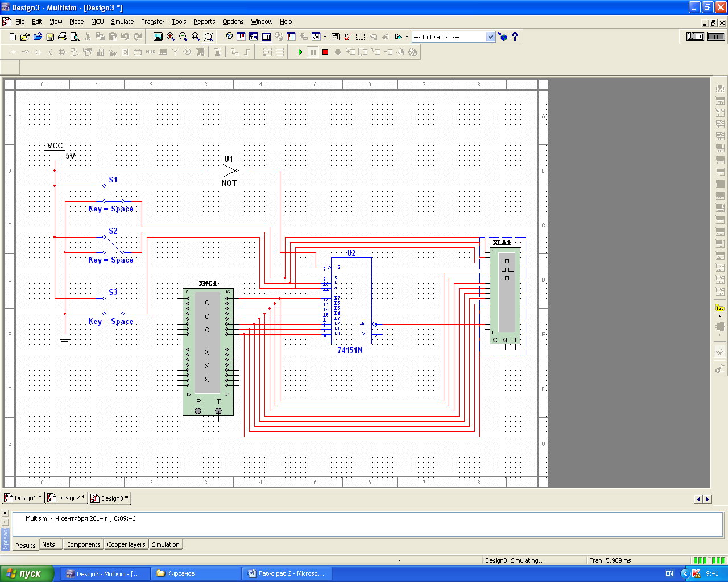Viewport: 728px width, 582px height.
Task: Save the current design
Action: 50,36
